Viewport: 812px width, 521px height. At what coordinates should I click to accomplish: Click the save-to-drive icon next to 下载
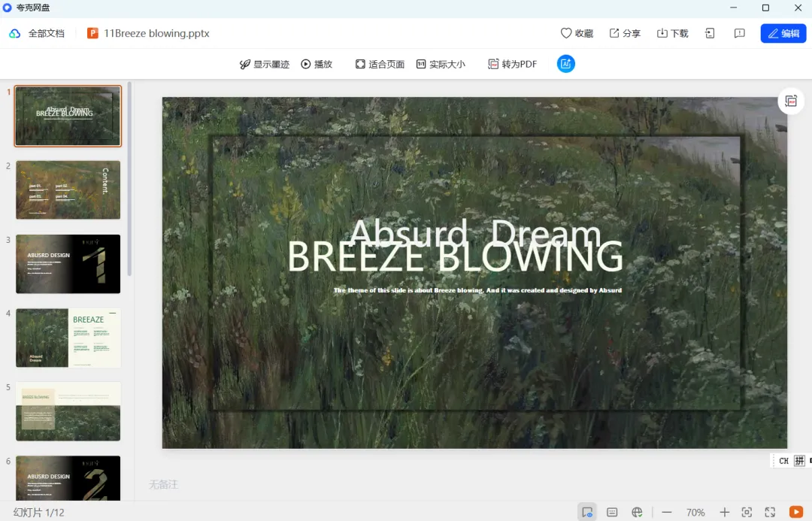pyautogui.click(x=710, y=34)
